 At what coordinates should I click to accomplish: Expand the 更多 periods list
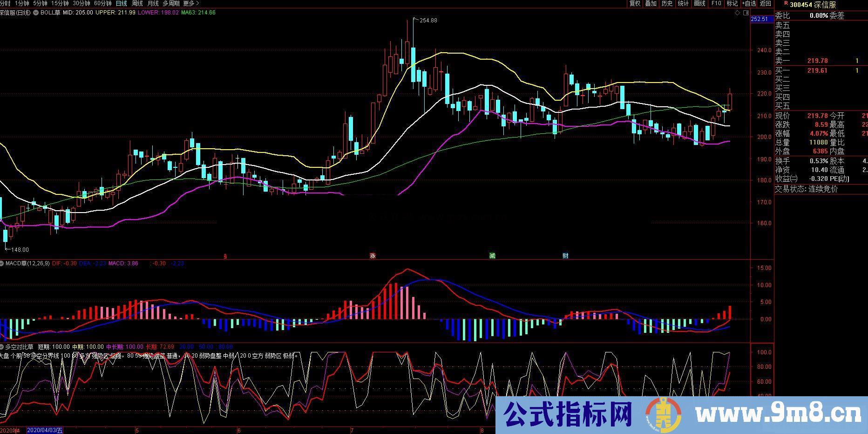click(x=191, y=3)
